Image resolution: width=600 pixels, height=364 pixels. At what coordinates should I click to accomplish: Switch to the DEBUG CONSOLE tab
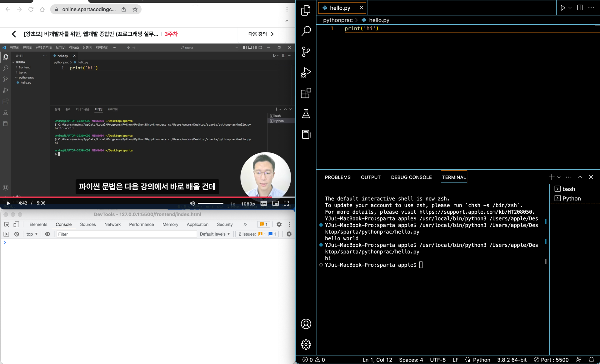point(411,177)
